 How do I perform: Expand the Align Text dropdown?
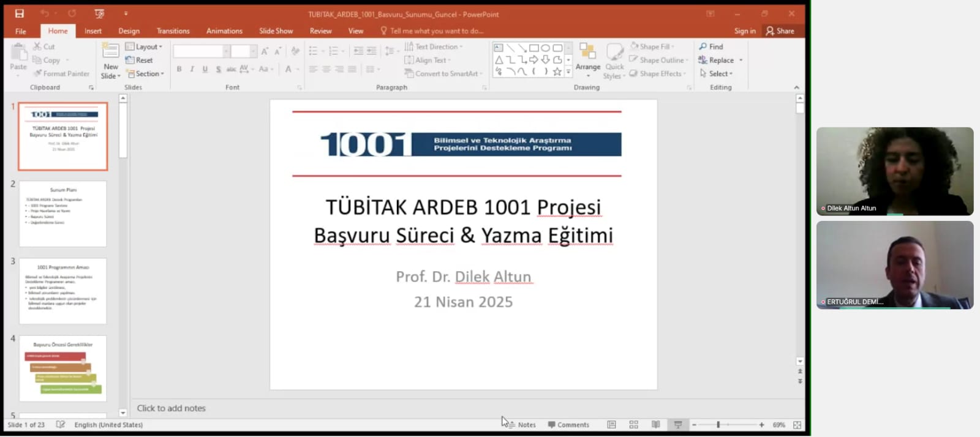428,60
